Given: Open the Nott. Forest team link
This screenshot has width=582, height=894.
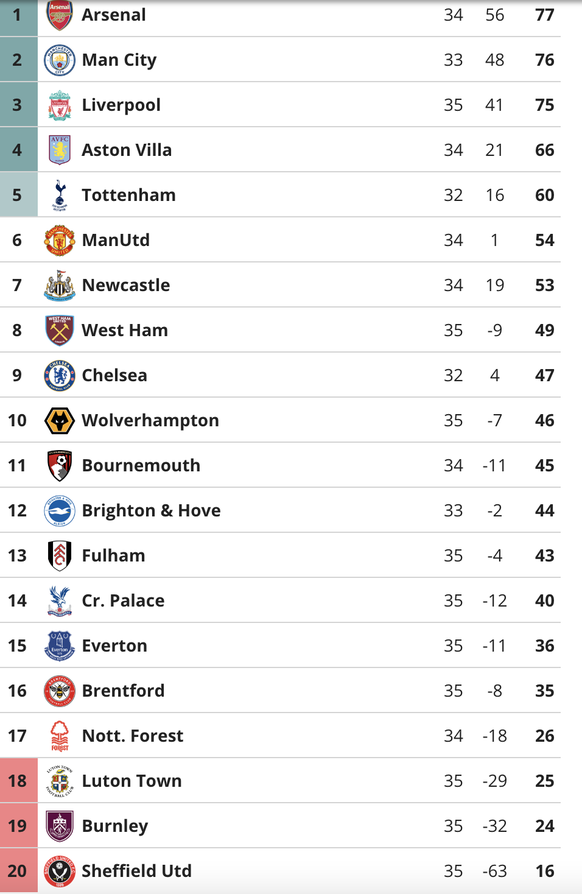Looking at the screenshot, I should 133,735.
